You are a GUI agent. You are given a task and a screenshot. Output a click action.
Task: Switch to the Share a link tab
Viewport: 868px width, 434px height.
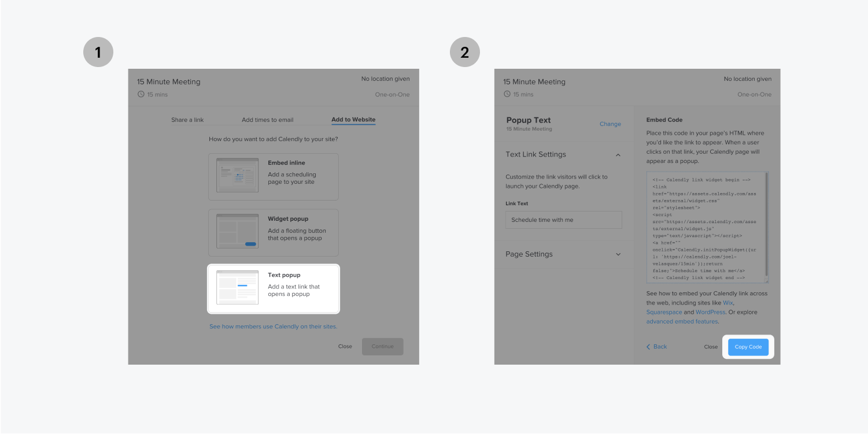pyautogui.click(x=187, y=120)
